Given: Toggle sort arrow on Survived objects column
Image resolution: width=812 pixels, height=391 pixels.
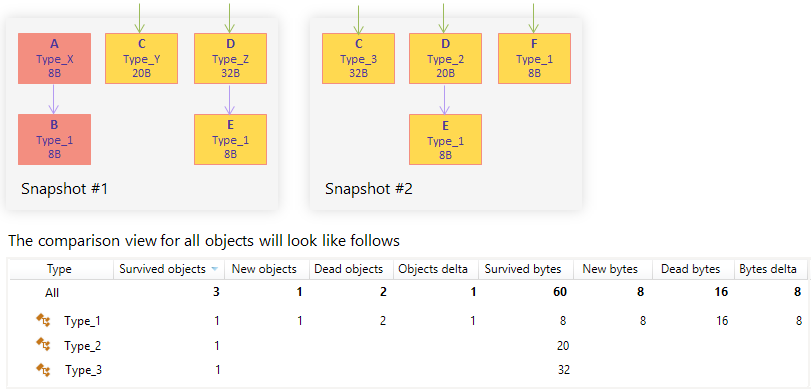Looking at the screenshot, I should tap(215, 269).
